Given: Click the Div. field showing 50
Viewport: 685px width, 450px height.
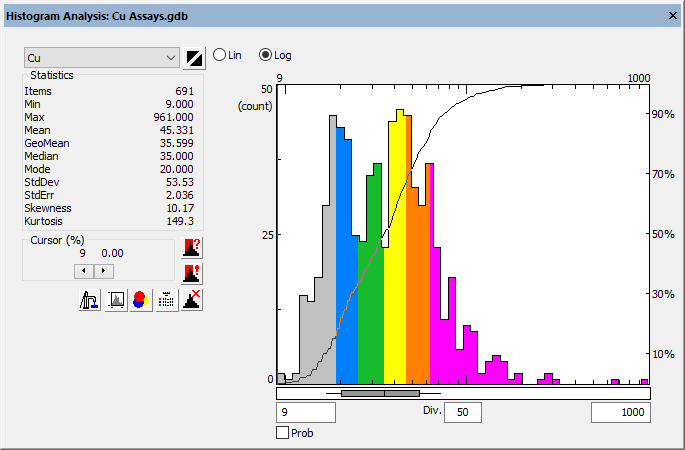Looking at the screenshot, I should tap(463, 412).
